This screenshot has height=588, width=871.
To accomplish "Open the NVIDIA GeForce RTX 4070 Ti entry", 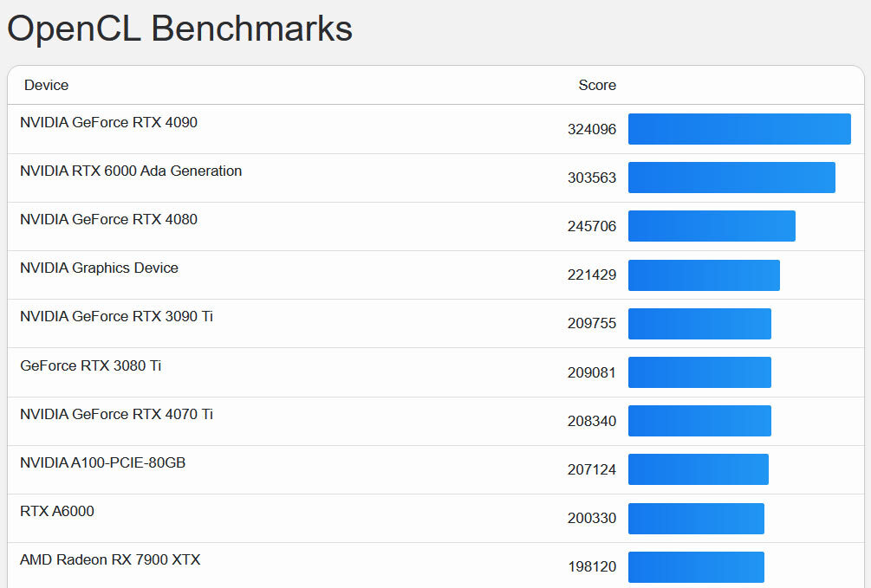I will click(x=116, y=415).
